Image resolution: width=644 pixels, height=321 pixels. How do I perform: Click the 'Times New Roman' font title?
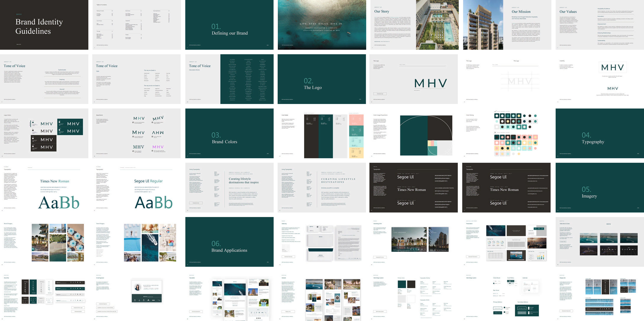(x=55, y=181)
